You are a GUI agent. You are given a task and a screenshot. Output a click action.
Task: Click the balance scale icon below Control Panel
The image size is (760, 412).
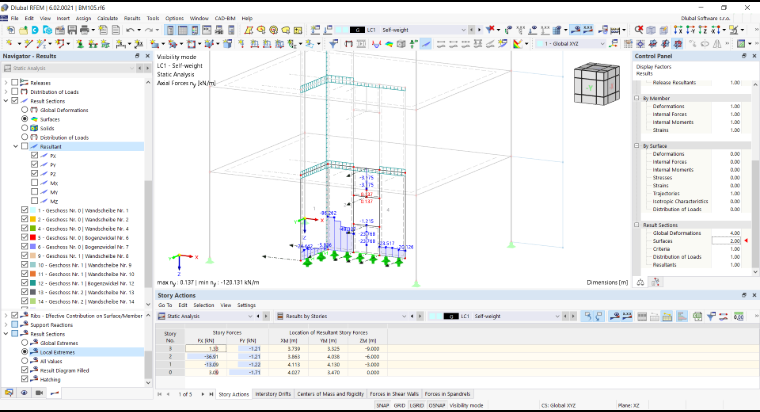(x=640, y=282)
